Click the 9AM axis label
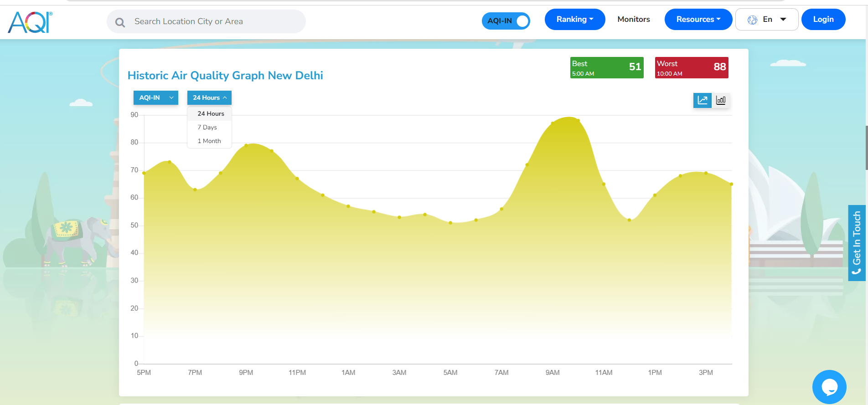This screenshot has height=405, width=868. pos(553,373)
